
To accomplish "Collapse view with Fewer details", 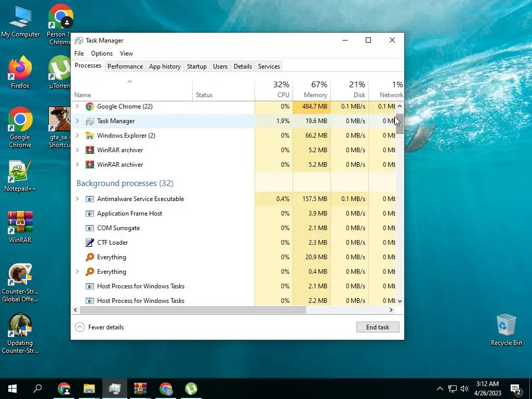I will pos(99,327).
